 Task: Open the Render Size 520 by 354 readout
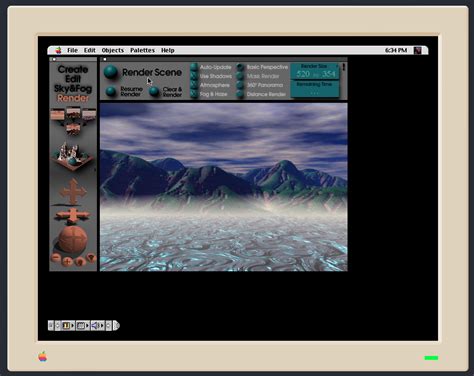[315, 72]
